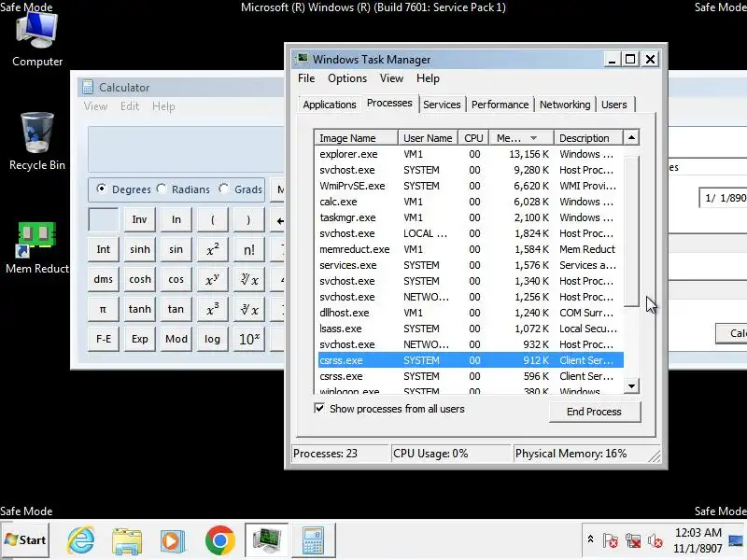
Task: Click the x squared button in Calculator
Action: click(x=213, y=249)
